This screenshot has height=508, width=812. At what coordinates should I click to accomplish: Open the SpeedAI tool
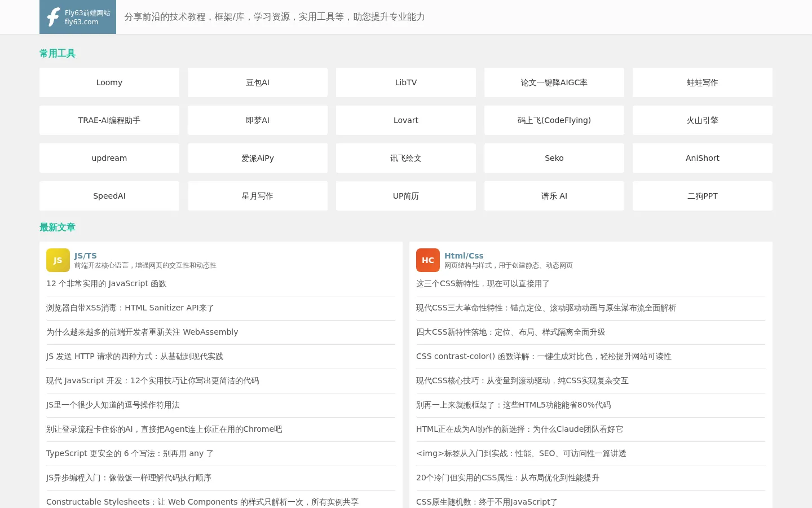pyautogui.click(x=109, y=196)
